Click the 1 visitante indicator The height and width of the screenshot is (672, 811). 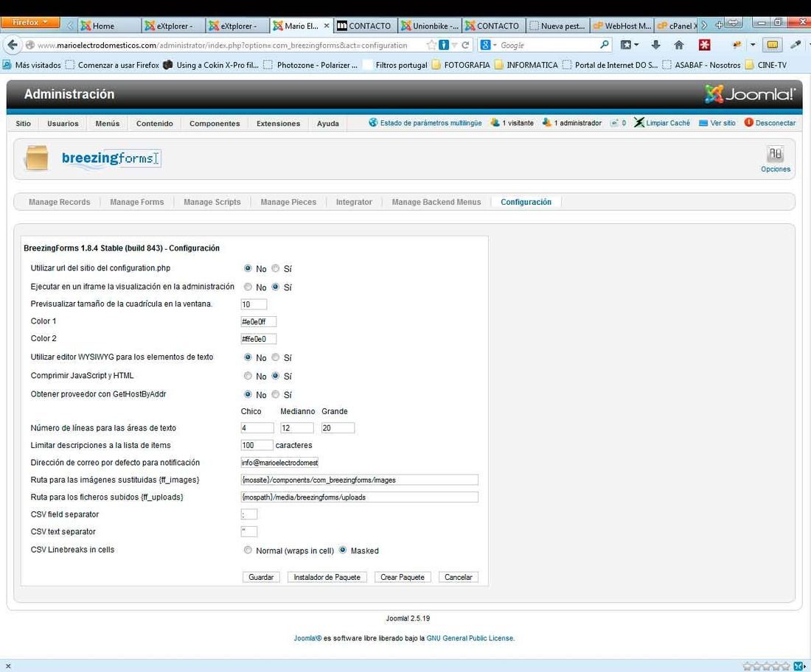point(512,123)
